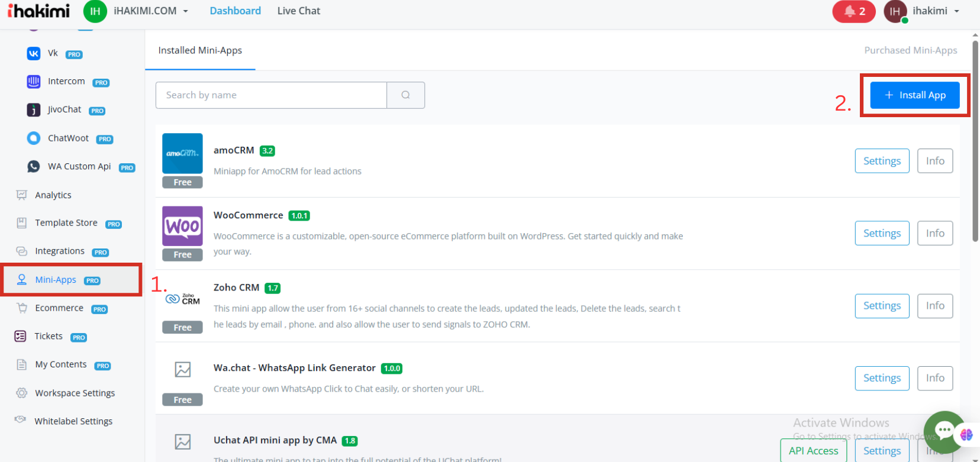Click the Search by name field

click(x=271, y=95)
